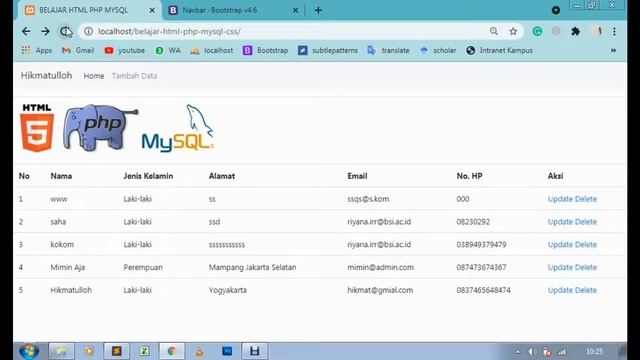Screen dimensions: 640x360
Task: Close the BELAJAR HTML PHP MYSQL tab
Action: 152,10
